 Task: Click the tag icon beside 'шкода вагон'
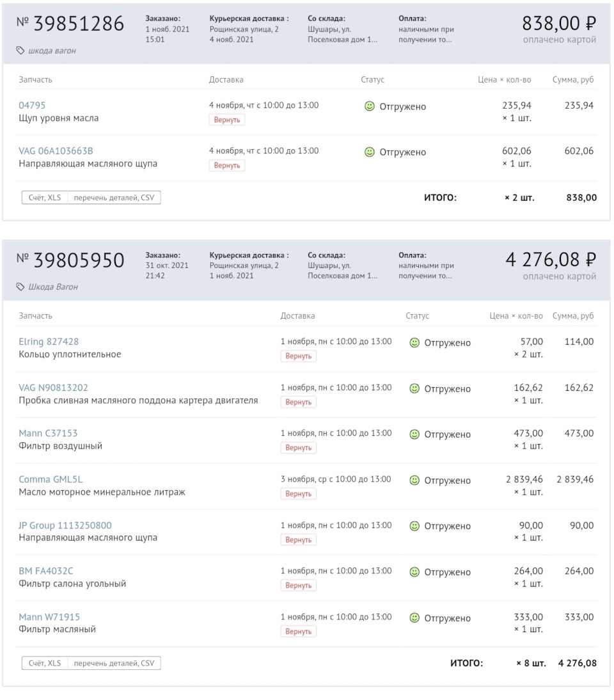(x=20, y=51)
